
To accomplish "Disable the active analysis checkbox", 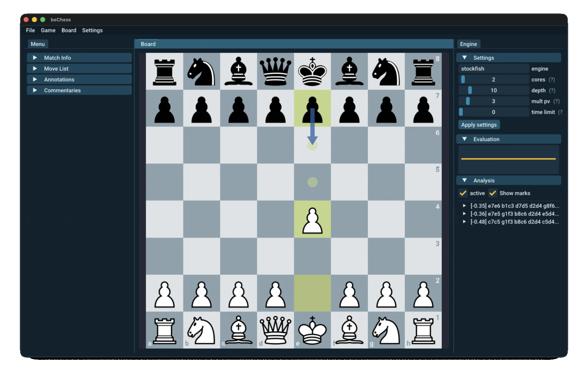I will pos(463,193).
